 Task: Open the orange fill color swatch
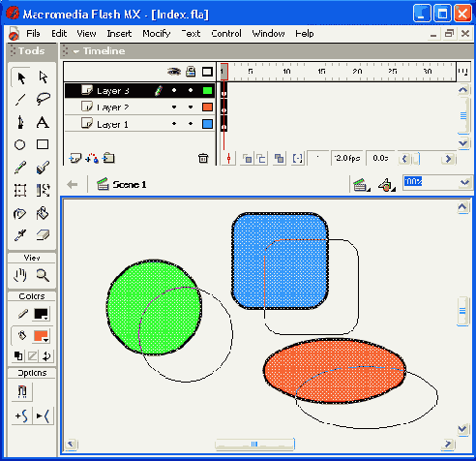(x=41, y=336)
